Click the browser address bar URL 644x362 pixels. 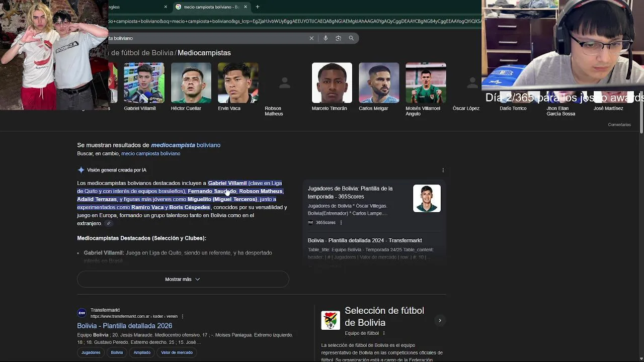[295, 21]
